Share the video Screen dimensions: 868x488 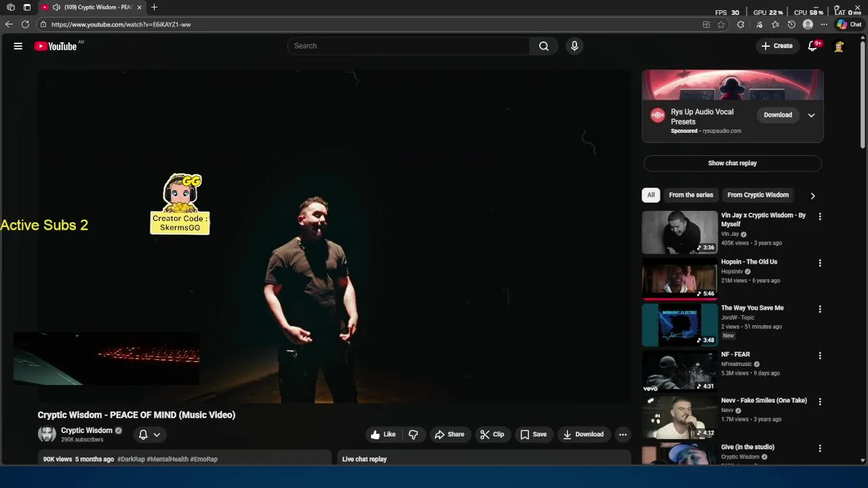tap(450, 434)
